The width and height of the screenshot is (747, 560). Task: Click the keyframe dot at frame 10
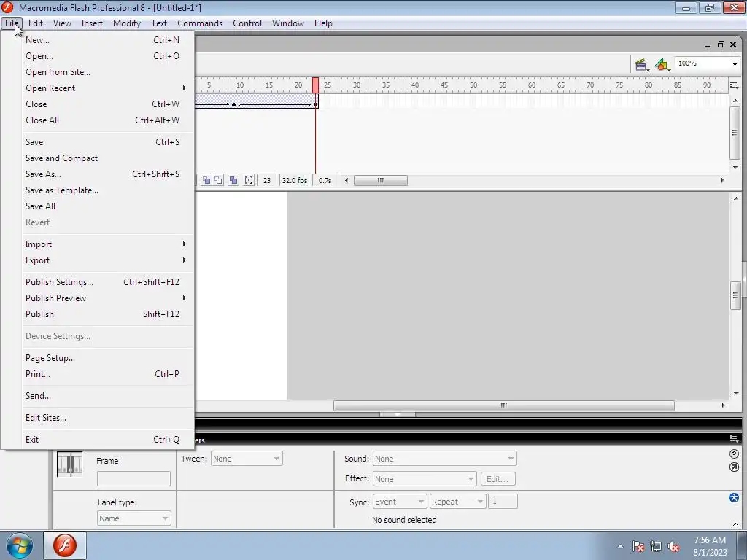[234, 105]
